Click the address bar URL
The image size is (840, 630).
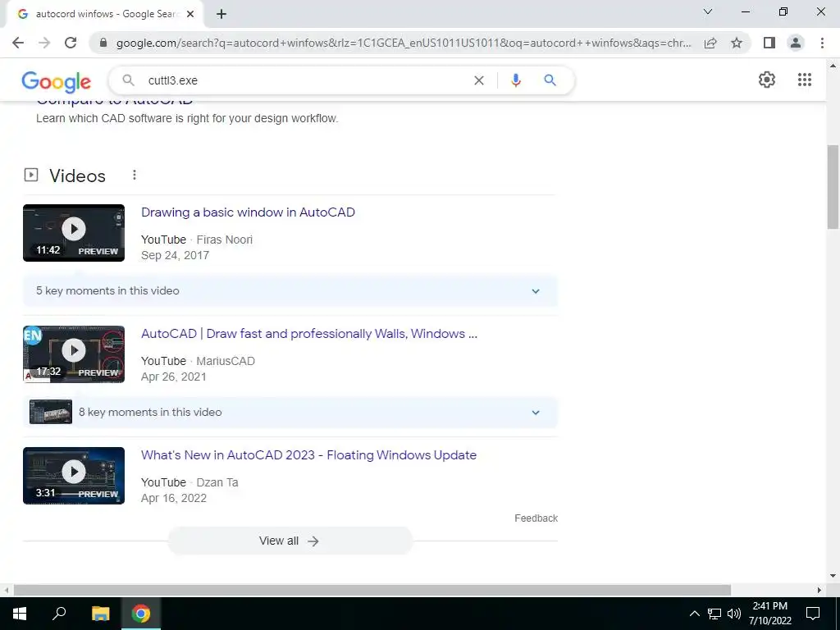pyautogui.click(x=403, y=43)
